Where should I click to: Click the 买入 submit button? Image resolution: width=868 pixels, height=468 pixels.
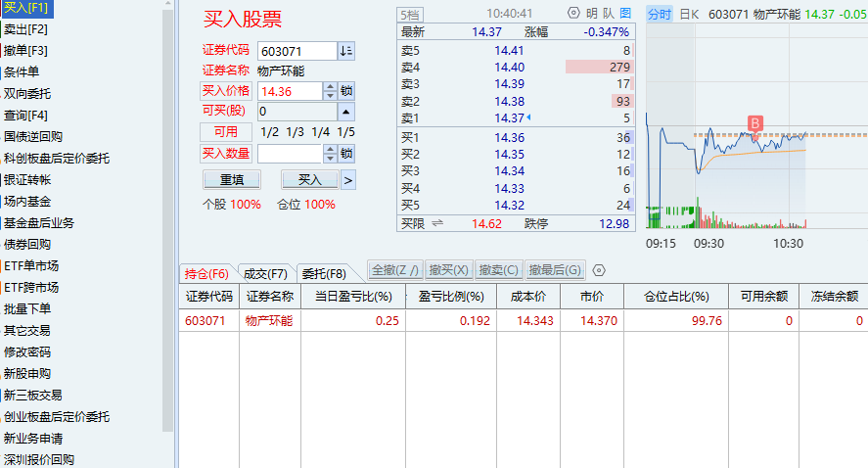(310, 180)
